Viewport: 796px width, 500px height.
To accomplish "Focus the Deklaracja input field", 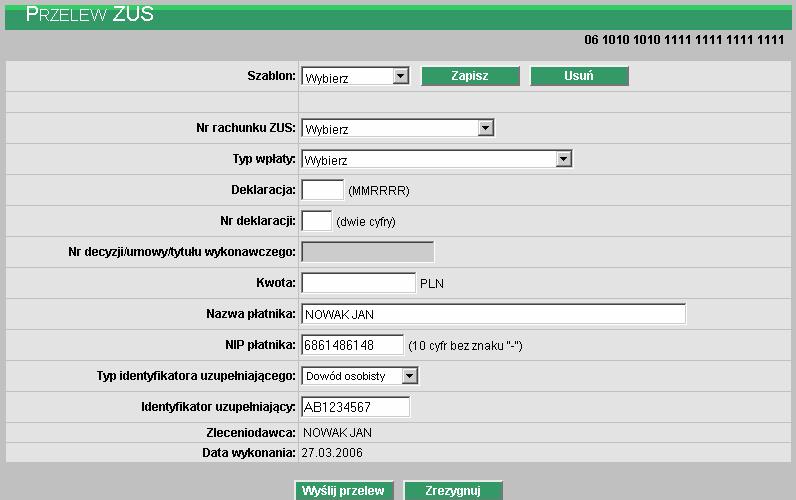I will click(322, 190).
